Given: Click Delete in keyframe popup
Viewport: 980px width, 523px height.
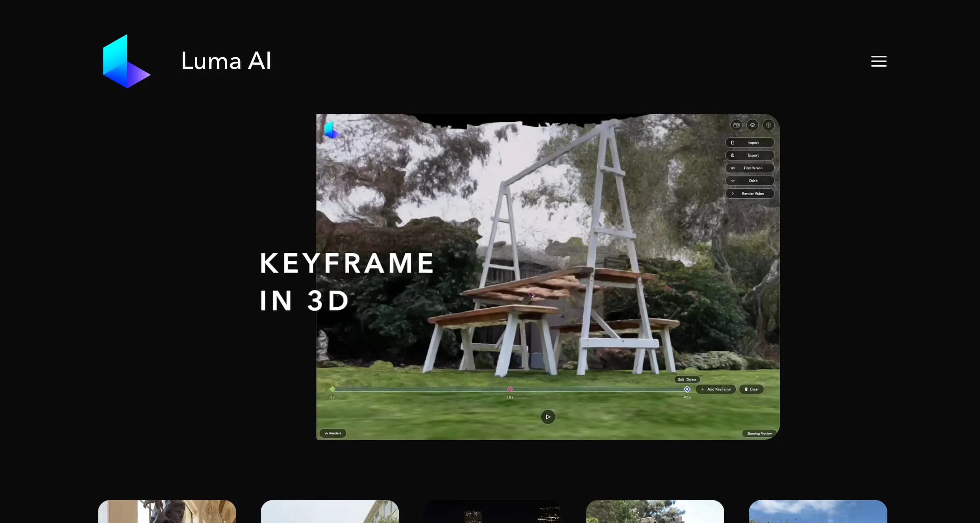Looking at the screenshot, I should click(x=691, y=380).
